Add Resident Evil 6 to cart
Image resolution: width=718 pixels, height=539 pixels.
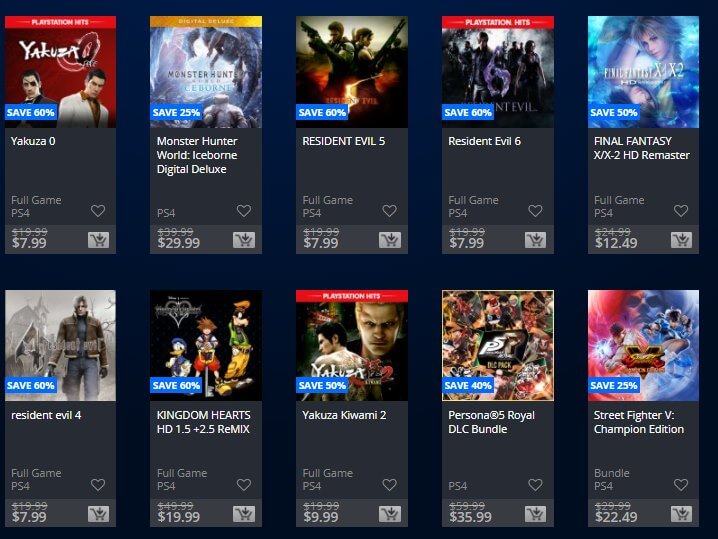click(535, 240)
